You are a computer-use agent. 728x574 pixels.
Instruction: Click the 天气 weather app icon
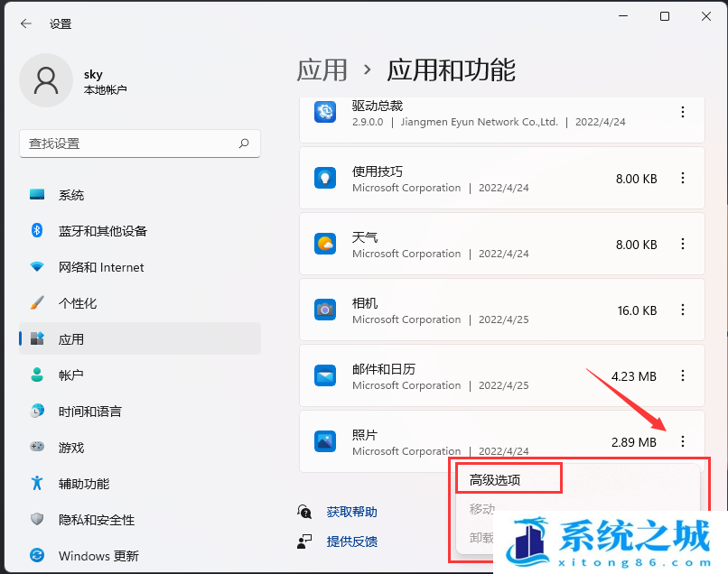[325, 244]
